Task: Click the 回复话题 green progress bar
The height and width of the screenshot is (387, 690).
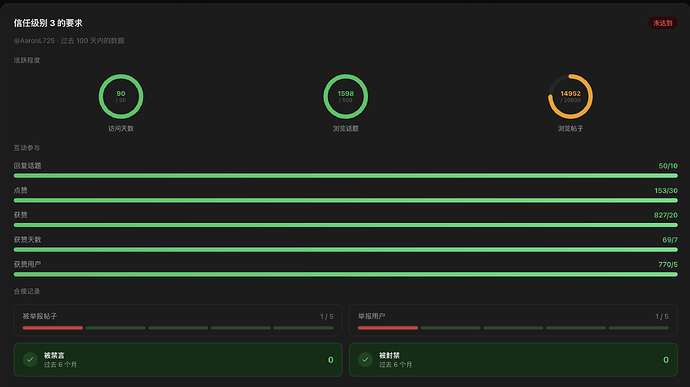Action: (x=345, y=176)
